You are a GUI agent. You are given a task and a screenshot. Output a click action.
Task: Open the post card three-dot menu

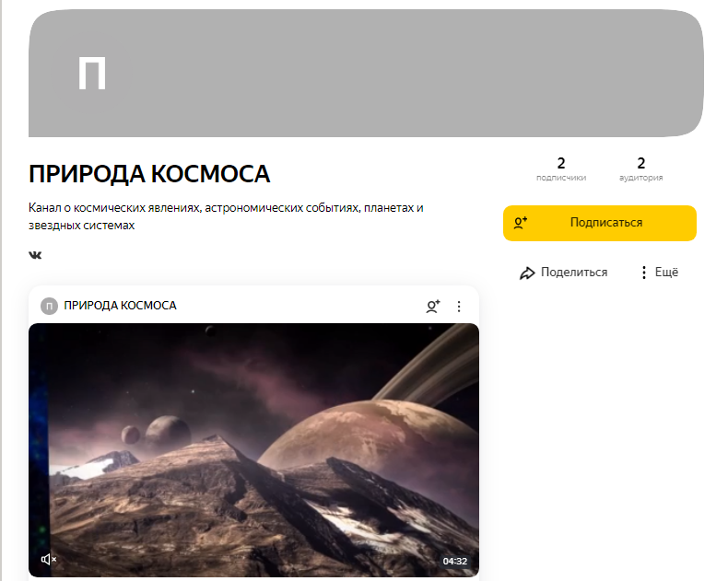click(459, 307)
